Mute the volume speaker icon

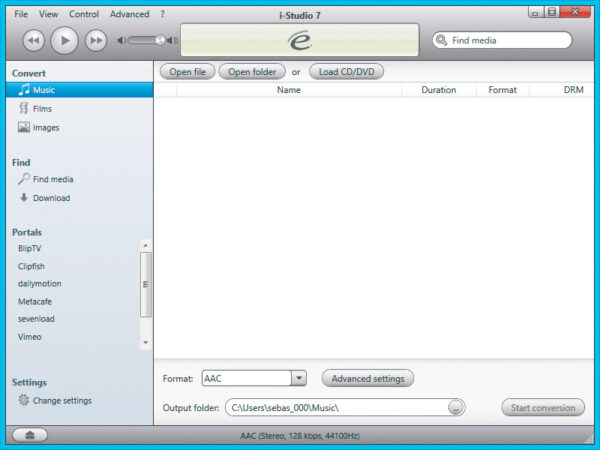point(122,40)
